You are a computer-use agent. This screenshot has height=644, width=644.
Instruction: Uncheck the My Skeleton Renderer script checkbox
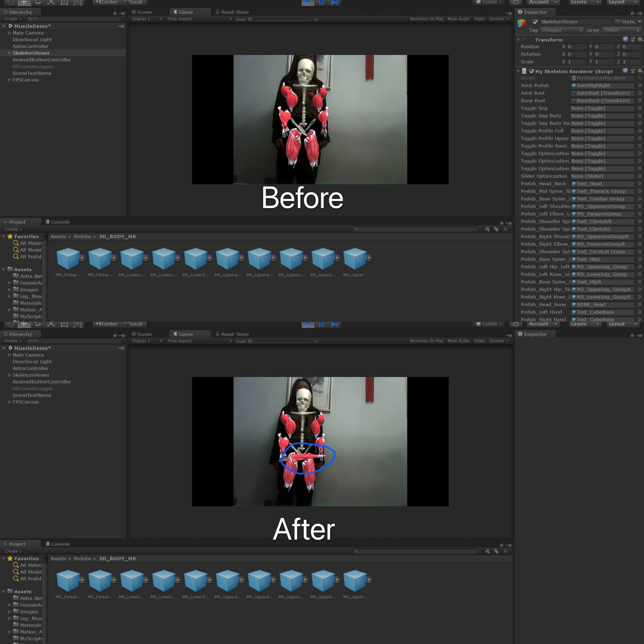(532, 71)
